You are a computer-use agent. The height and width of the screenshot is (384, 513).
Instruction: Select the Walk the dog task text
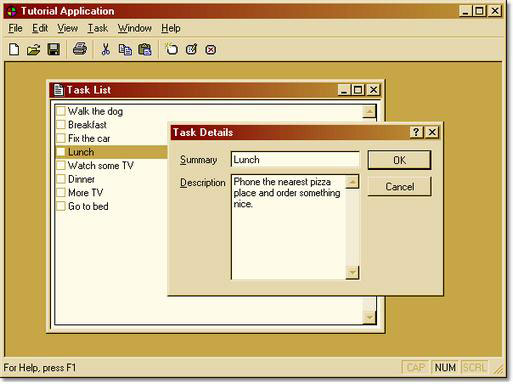click(x=95, y=111)
